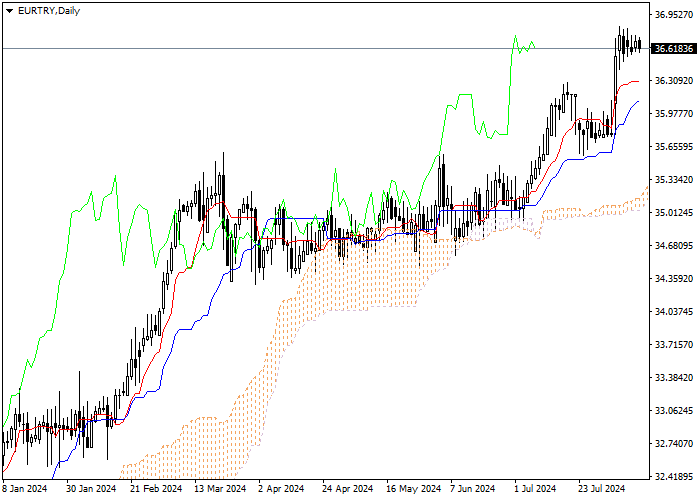Click the 21 Feb 2024 date label
Viewport: 700px width, 500px height.
[x=156, y=489]
